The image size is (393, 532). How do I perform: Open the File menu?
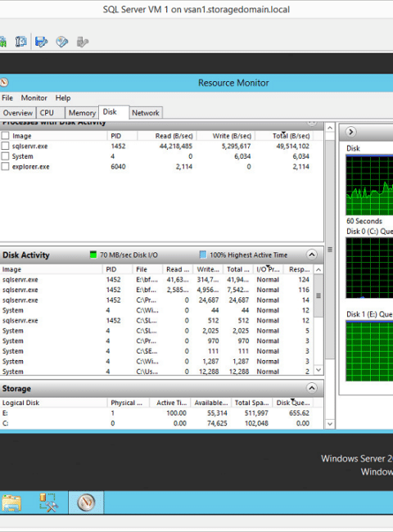7,98
